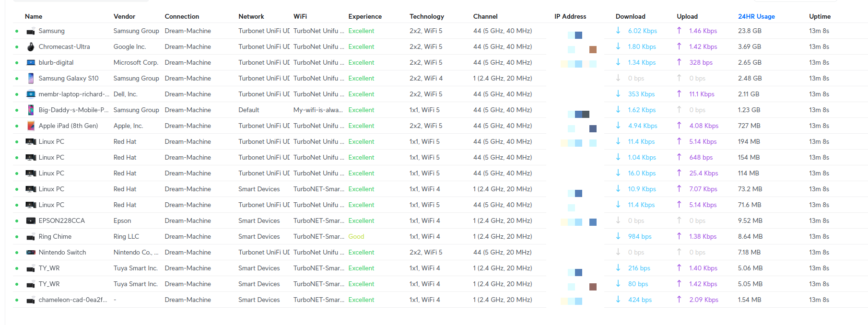Select the EPSON228CCA client name

click(x=62, y=221)
